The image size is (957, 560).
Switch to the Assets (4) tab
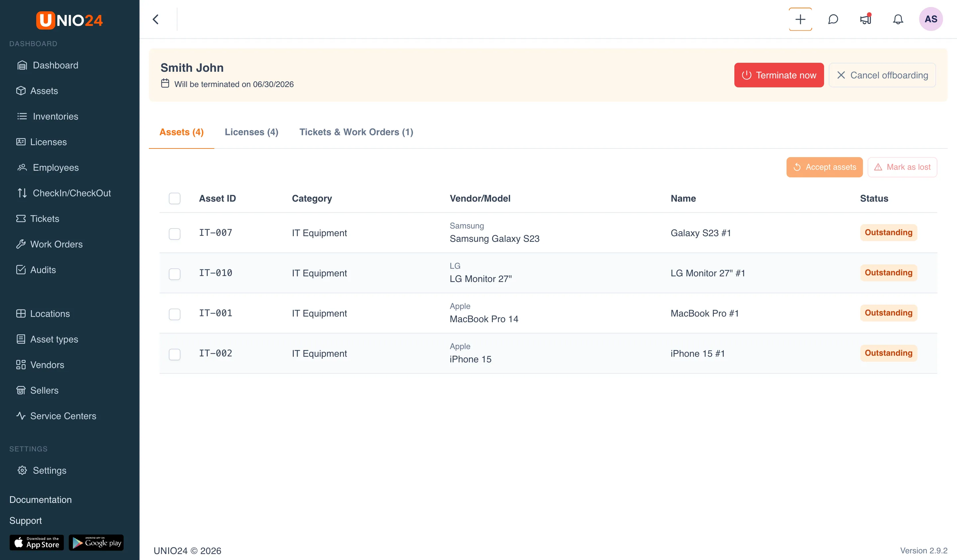click(181, 132)
